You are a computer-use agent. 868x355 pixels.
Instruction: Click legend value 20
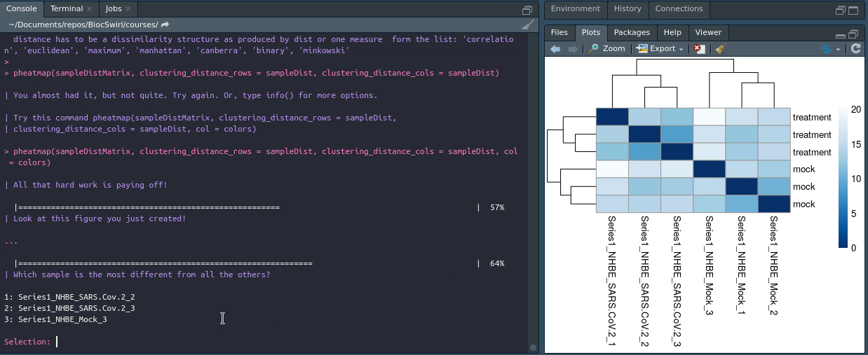coord(855,109)
